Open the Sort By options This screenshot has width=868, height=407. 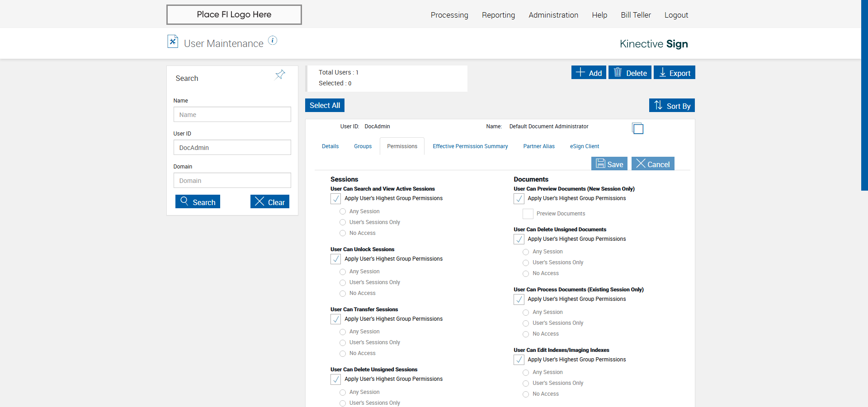point(672,106)
